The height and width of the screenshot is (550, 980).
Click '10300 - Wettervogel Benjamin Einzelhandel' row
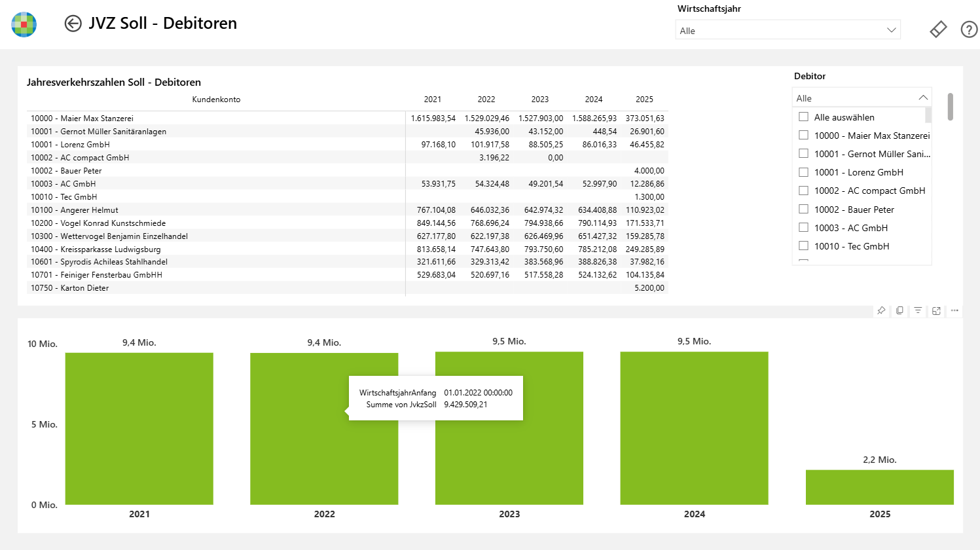pos(347,236)
